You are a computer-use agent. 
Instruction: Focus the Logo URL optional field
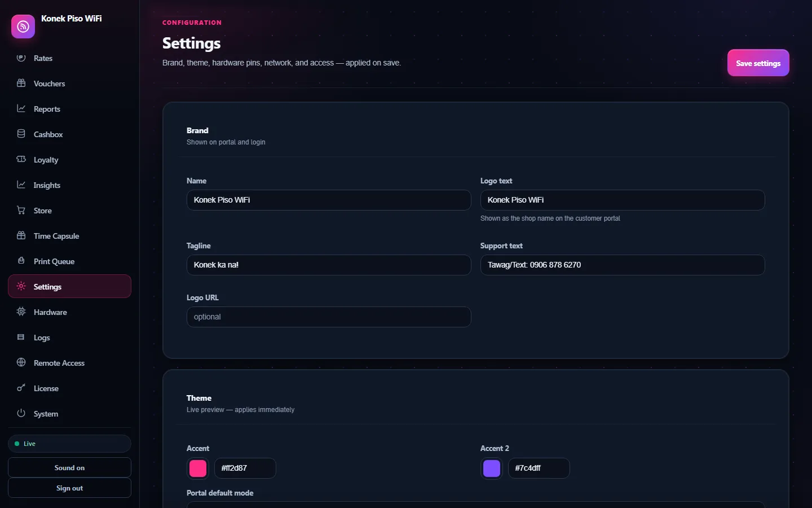click(x=329, y=317)
